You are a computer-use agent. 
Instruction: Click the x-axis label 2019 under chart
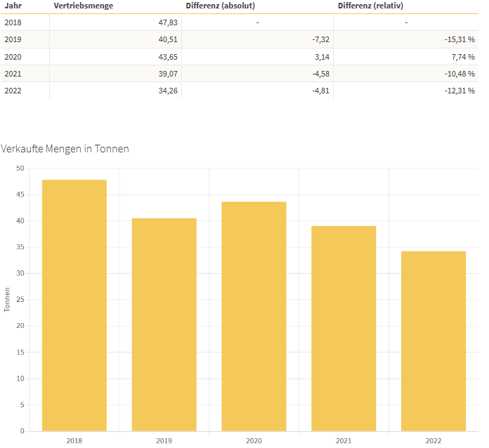point(164,441)
